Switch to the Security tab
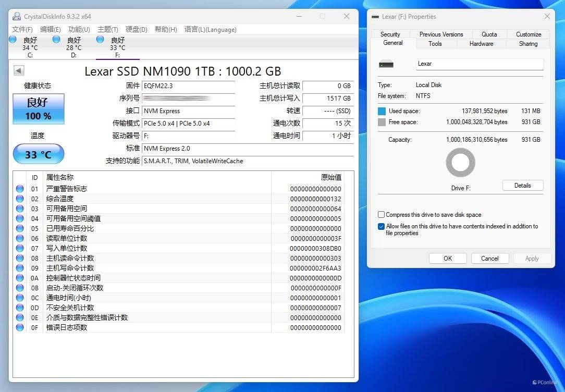 pyautogui.click(x=390, y=34)
